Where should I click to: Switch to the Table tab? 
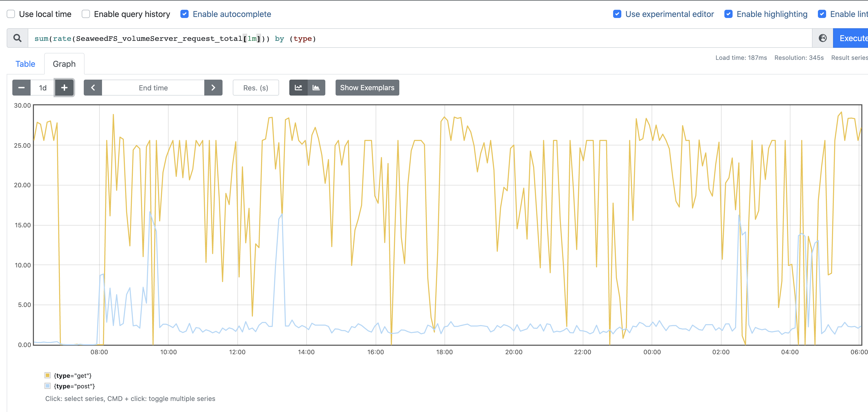click(25, 64)
